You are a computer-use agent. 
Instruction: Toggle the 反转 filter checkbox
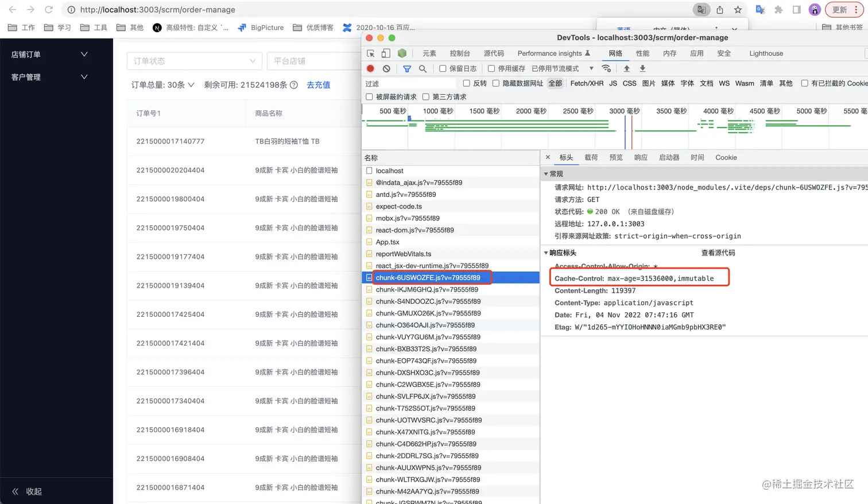tap(466, 83)
